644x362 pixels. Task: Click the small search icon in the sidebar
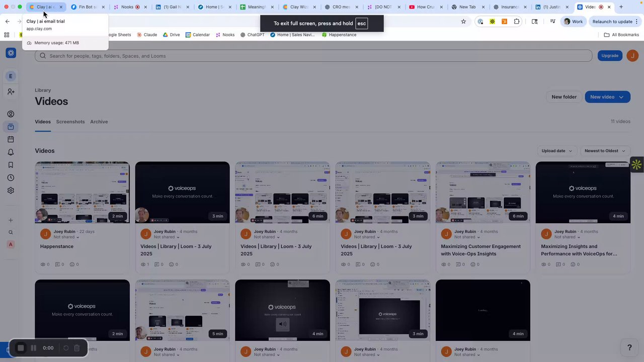click(11, 232)
